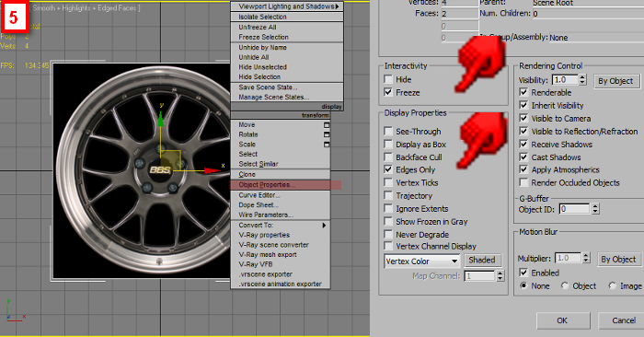Choose Manage Scene States menu entry
644x337 pixels.
pos(287,97)
